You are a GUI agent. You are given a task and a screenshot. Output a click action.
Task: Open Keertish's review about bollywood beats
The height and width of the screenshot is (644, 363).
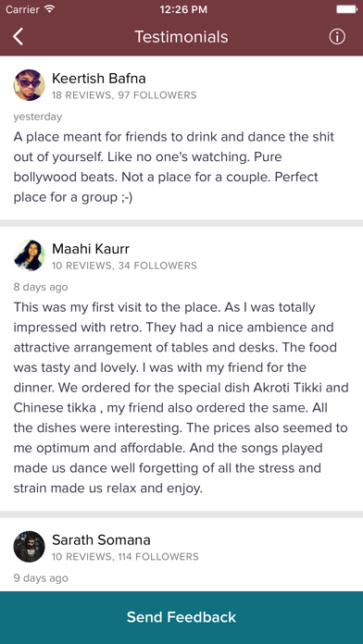tap(174, 167)
